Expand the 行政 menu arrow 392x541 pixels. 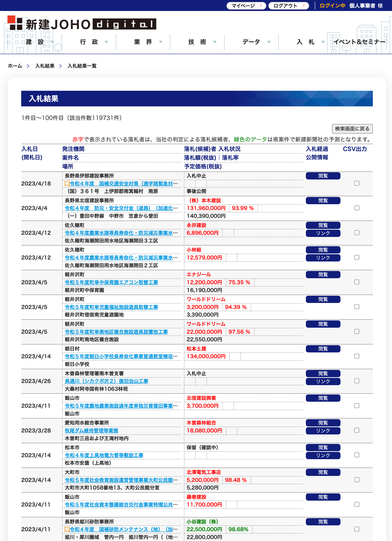pyautogui.click(x=106, y=42)
